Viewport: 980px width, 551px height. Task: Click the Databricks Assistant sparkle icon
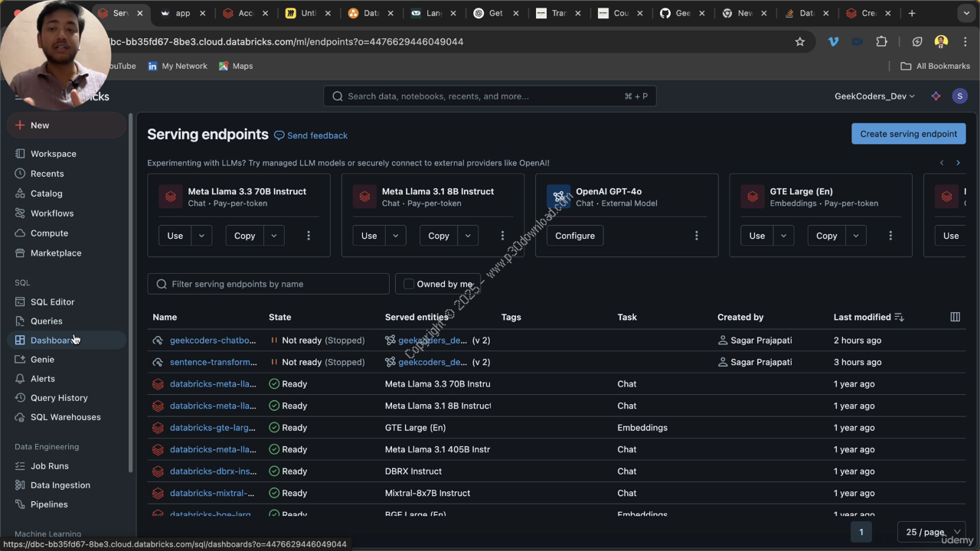pyautogui.click(x=936, y=96)
